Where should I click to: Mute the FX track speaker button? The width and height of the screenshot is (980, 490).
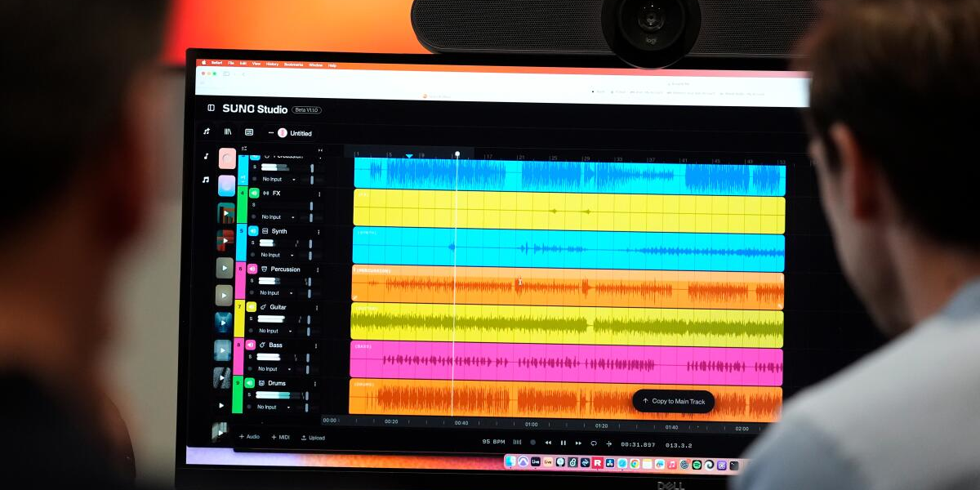(x=254, y=193)
